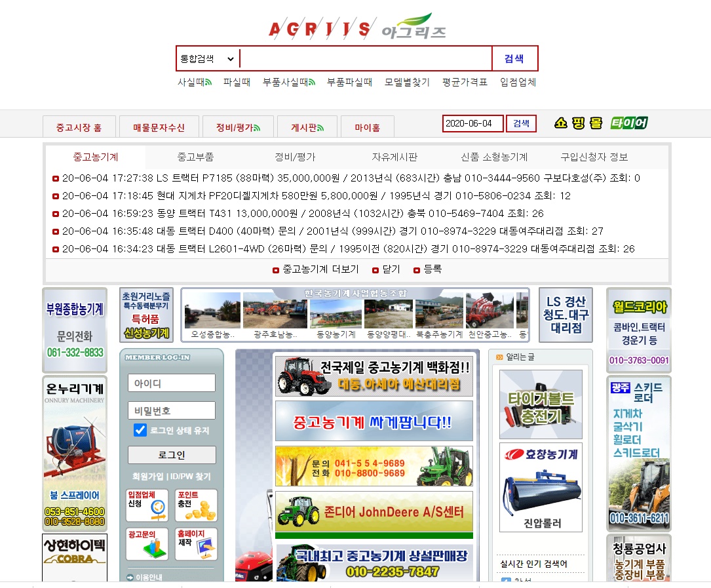The height and width of the screenshot is (588, 711).
Task: Select the 정비/평가 listing tab
Action: click(x=295, y=157)
